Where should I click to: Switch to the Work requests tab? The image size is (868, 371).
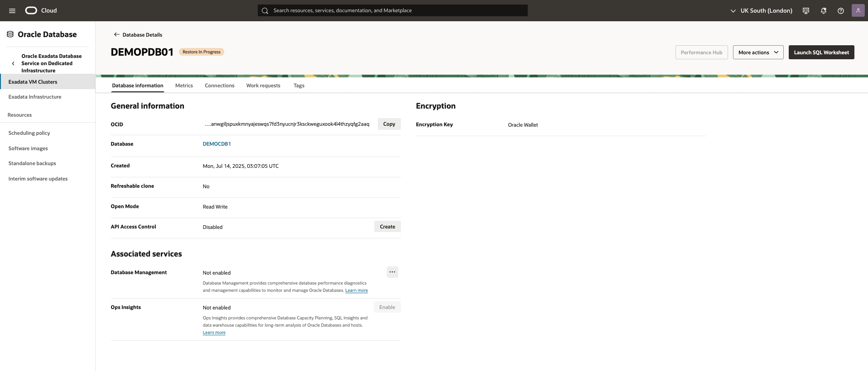(263, 86)
